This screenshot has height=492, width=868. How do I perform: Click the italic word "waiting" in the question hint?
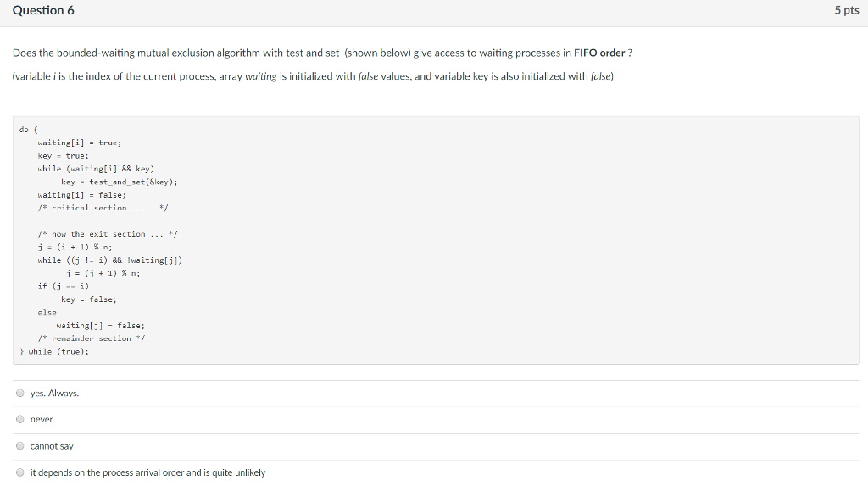261,76
